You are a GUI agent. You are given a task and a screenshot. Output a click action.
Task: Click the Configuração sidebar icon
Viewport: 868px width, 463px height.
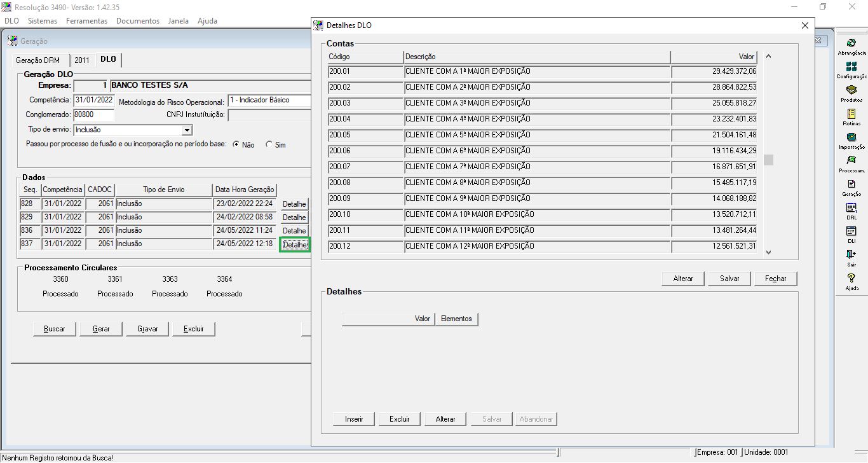(x=851, y=67)
